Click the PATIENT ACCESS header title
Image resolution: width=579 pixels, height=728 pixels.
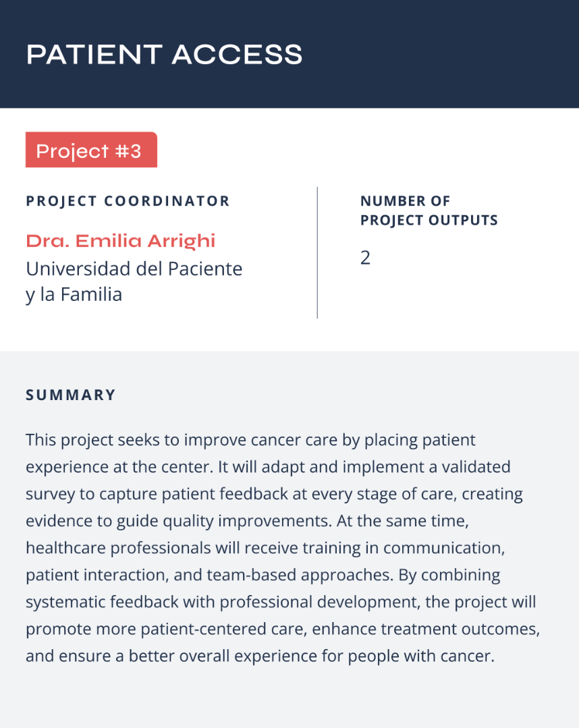(164, 55)
